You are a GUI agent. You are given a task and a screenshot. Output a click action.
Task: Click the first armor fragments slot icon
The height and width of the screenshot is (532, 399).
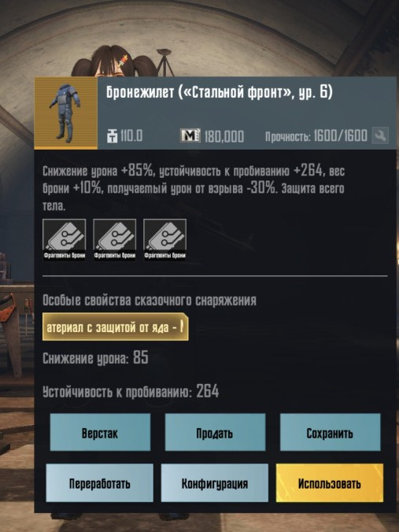click(64, 239)
